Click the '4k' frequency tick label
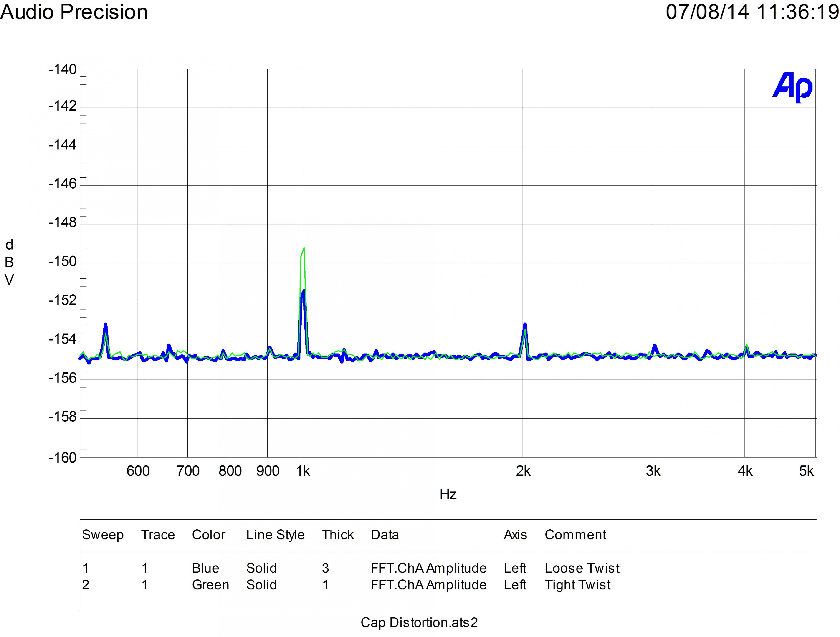Viewport: 840px width, 637px height. pos(745,471)
